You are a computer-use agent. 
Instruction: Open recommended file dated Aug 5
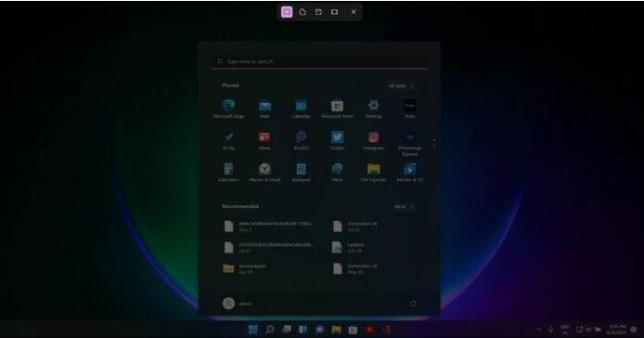[269, 227]
